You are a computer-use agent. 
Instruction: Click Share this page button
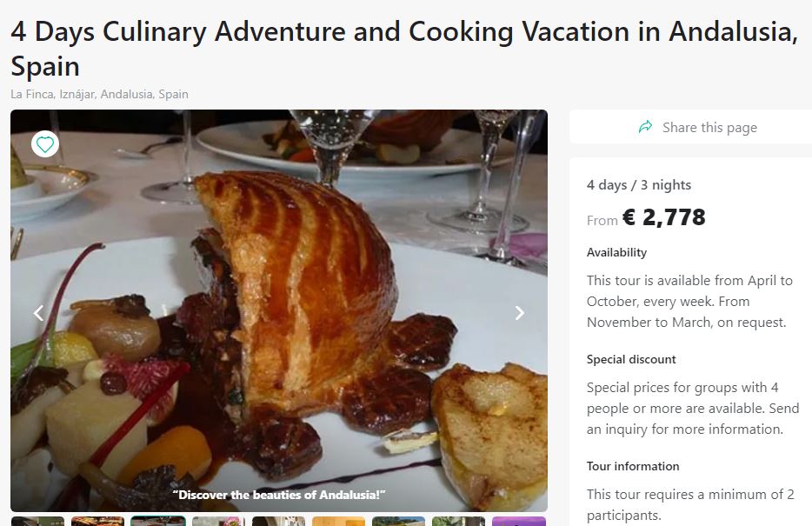(x=709, y=127)
